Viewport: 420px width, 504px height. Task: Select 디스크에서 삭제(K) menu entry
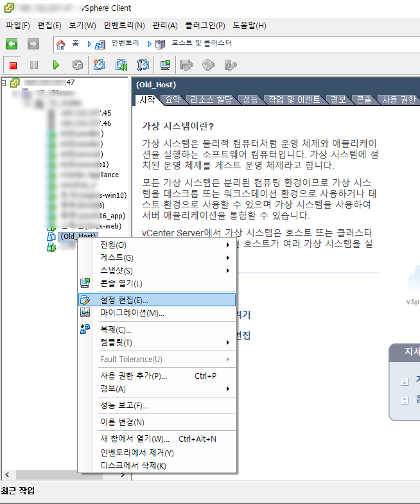tap(157, 465)
